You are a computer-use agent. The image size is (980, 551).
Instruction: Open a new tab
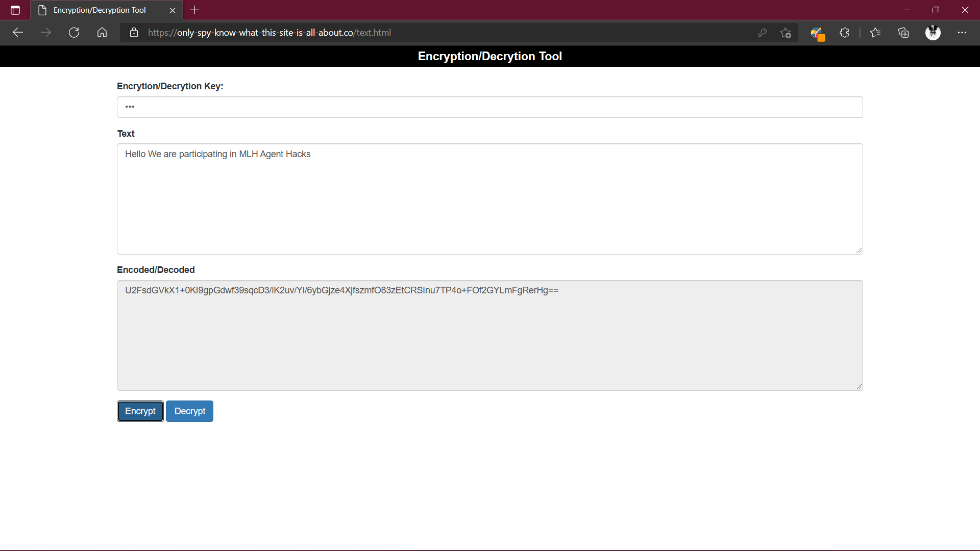coord(194,10)
